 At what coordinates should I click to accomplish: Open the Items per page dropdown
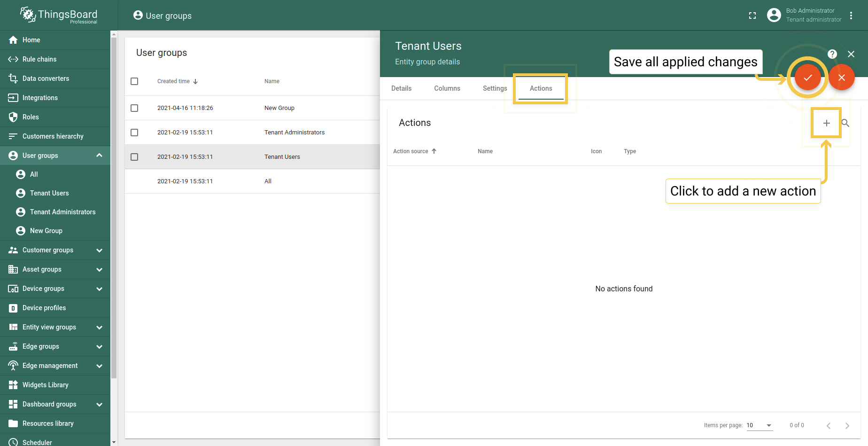click(x=759, y=425)
